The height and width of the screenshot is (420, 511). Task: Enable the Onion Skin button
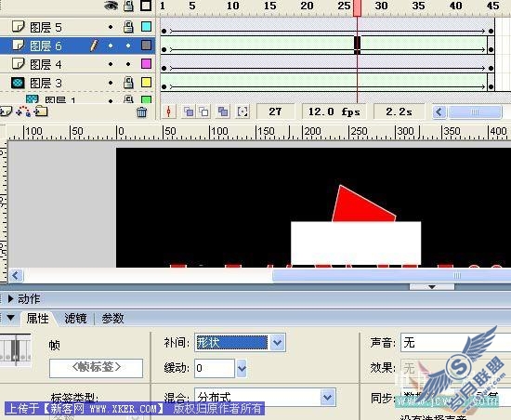[189, 112]
